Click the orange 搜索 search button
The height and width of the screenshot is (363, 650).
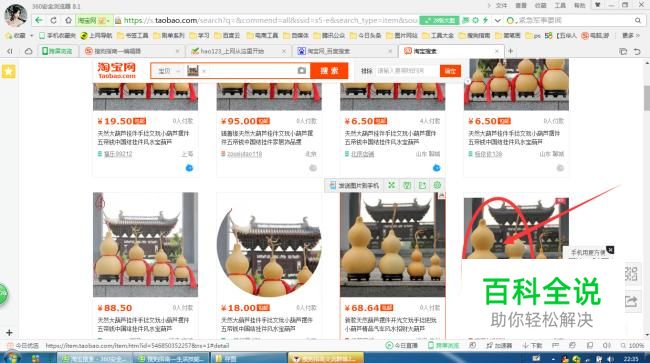(329, 70)
